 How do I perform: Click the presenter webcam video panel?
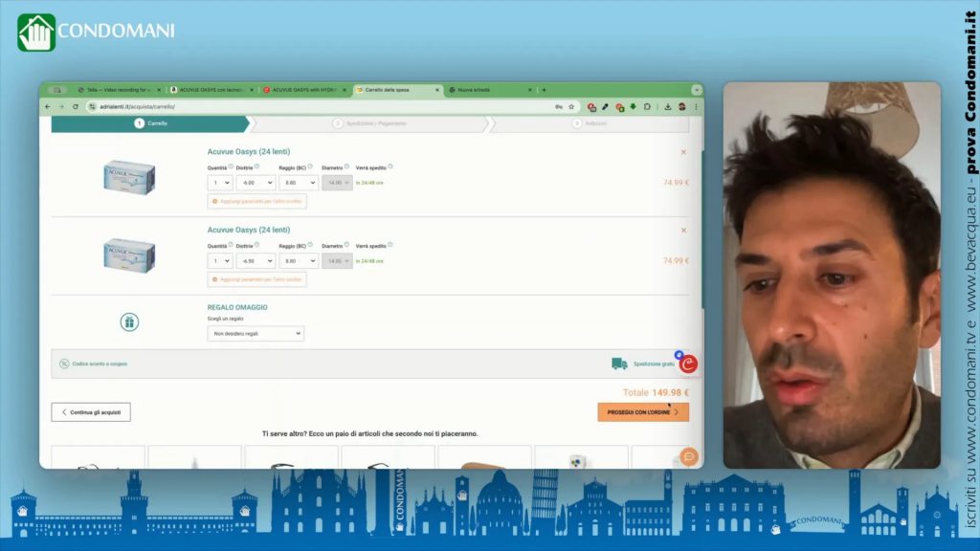coord(832,275)
